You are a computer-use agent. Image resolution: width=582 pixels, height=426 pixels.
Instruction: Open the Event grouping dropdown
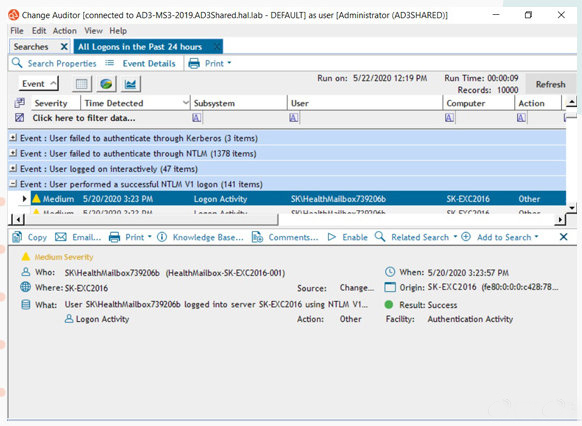point(39,83)
